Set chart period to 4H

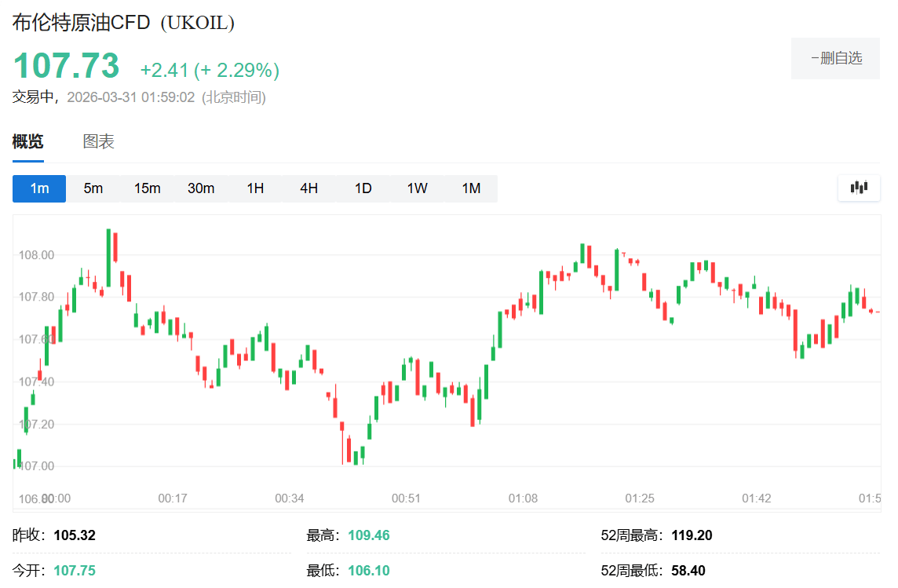pos(308,188)
